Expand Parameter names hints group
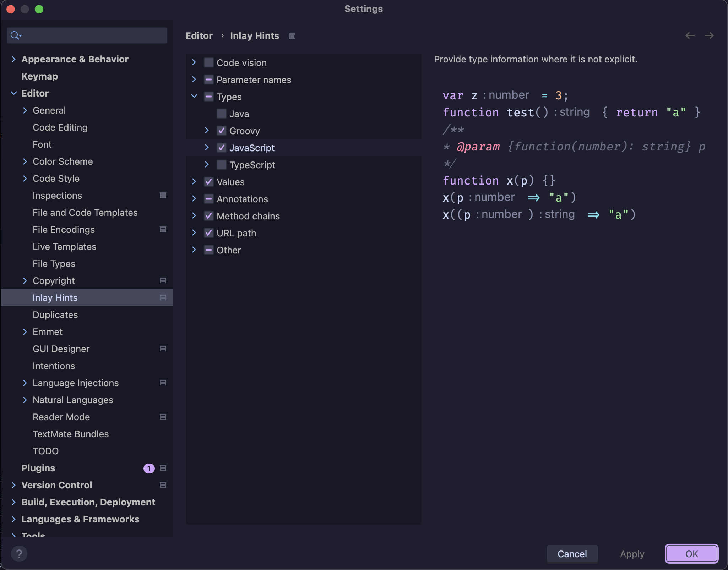The height and width of the screenshot is (570, 728). [194, 80]
